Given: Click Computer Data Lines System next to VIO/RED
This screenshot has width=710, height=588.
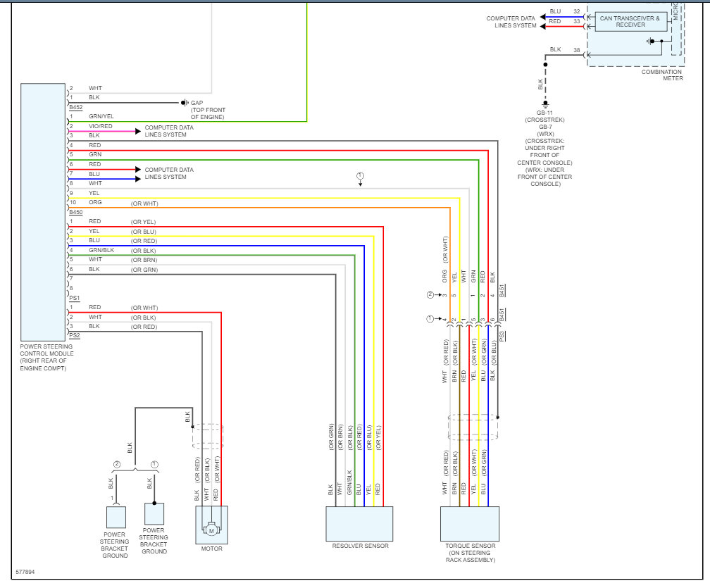Looking at the screenshot, I should pos(169,131).
